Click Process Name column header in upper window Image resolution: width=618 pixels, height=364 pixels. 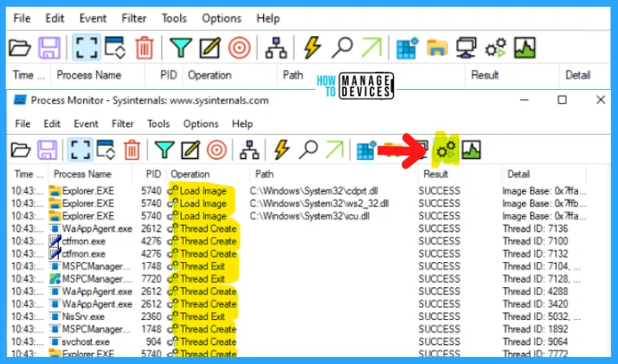pyautogui.click(x=88, y=74)
